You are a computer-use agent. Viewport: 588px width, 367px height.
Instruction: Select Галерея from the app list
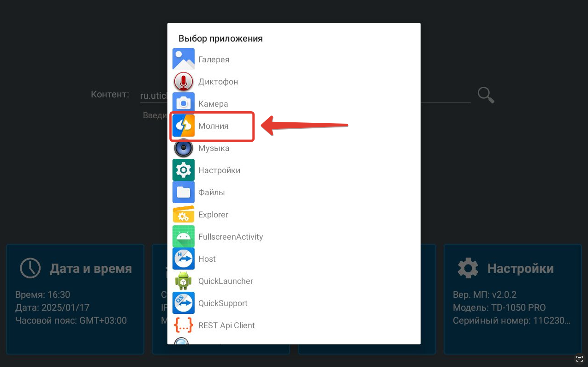214,60
